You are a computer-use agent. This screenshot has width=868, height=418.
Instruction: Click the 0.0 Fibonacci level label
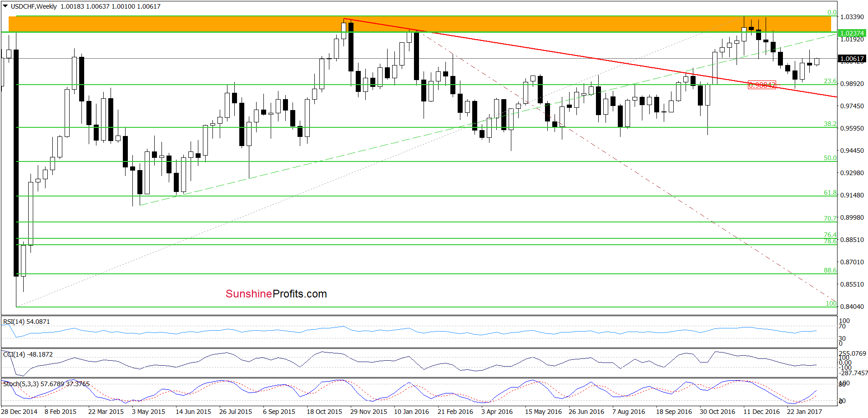click(x=832, y=13)
